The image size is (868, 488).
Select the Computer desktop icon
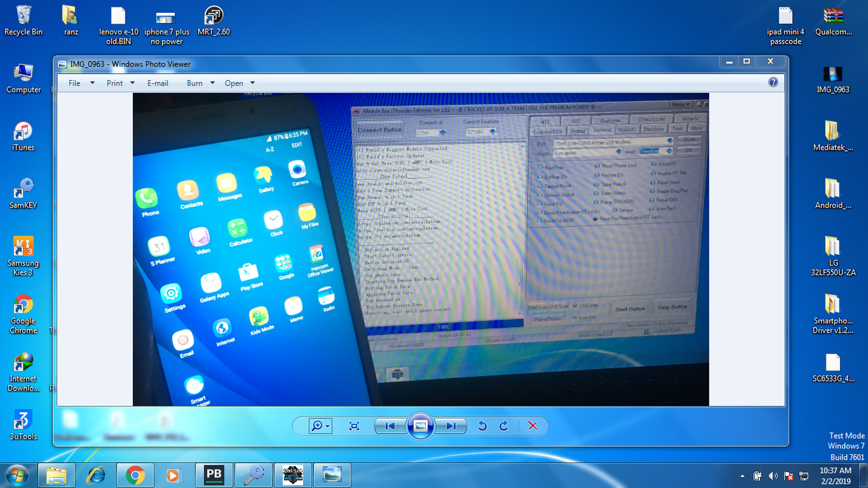[24, 79]
